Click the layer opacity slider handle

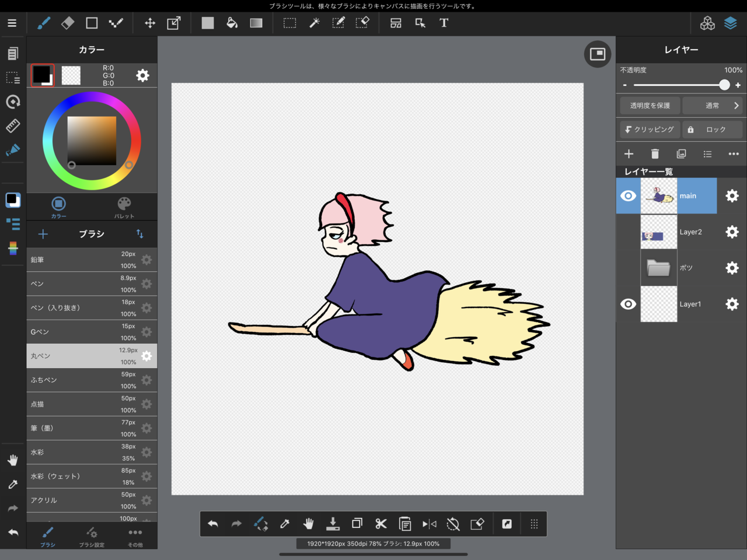[x=724, y=85]
